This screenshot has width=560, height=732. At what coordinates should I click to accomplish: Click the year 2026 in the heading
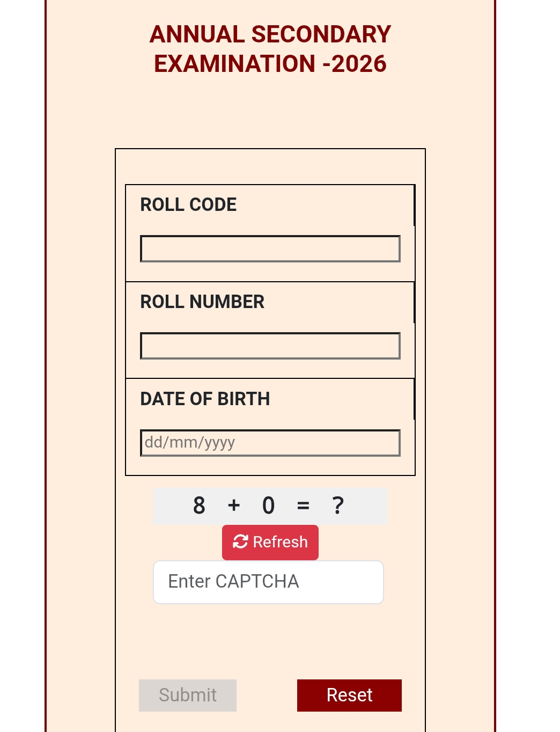click(x=359, y=64)
